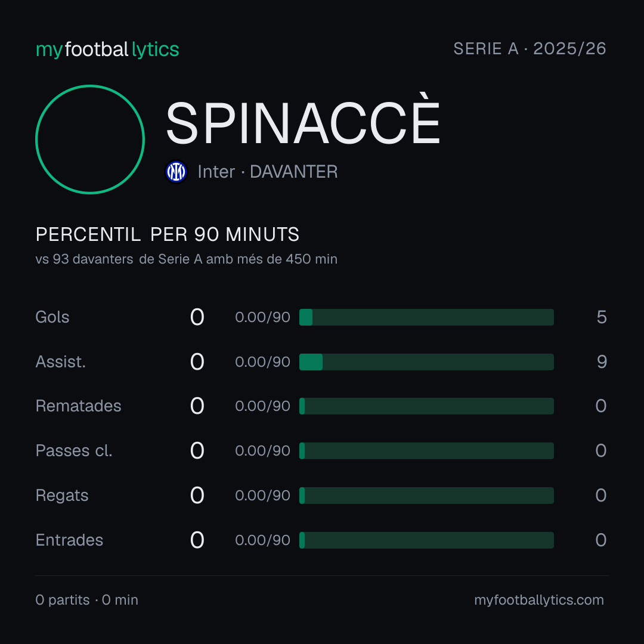This screenshot has width=644, height=644.
Task: Click the SPINACCÈ player name
Action: 303,123
